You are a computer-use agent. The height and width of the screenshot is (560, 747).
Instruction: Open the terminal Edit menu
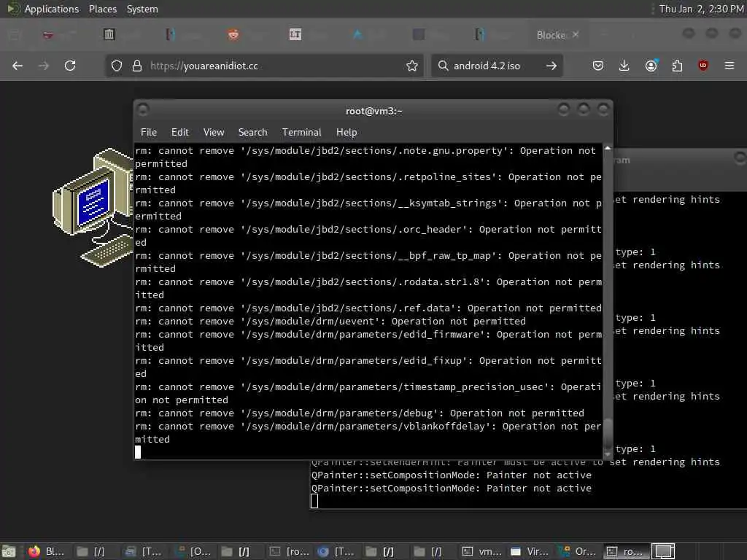tap(179, 133)
